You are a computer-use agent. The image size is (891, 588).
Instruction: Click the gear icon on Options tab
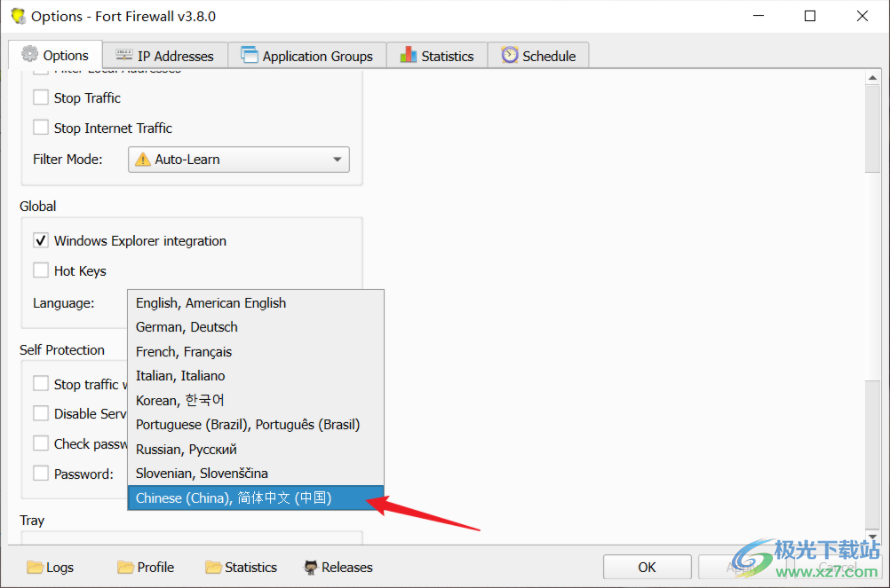click(x=30, y=55)
